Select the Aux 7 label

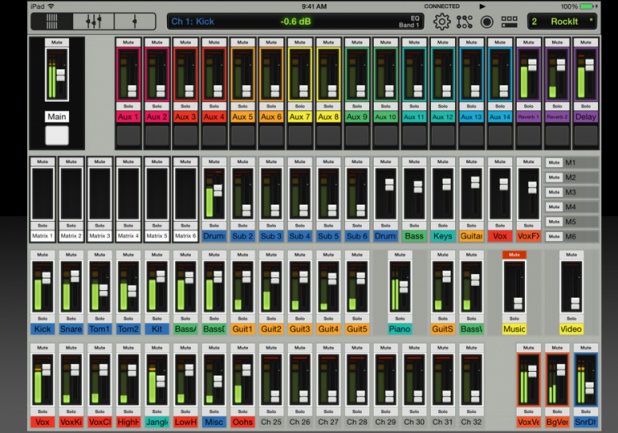pos(300,117)
